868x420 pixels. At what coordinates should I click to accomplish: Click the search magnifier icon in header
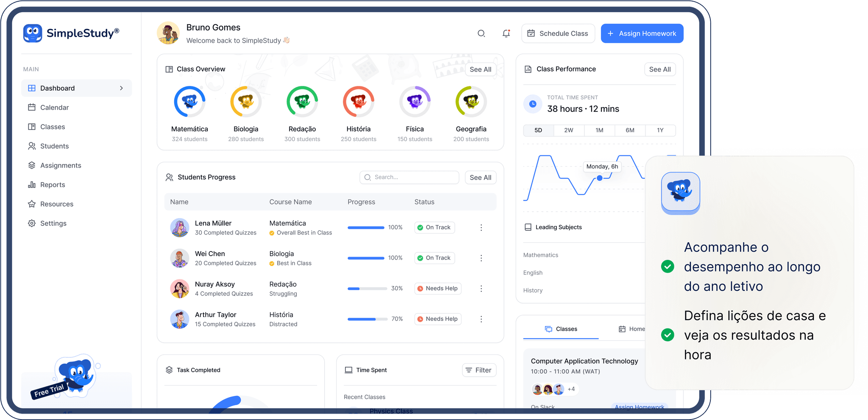click(x=481, y=33)
